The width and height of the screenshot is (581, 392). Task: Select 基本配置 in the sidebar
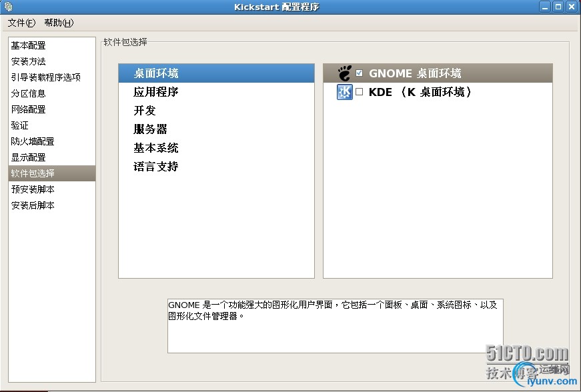pos(52,45)
